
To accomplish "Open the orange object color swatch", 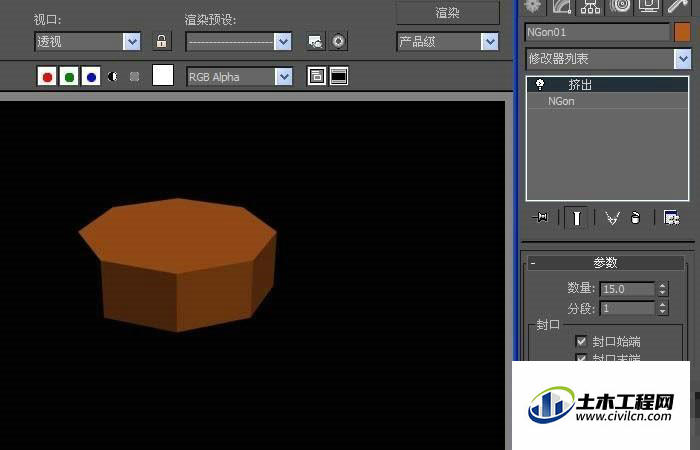I will tap(682, 32).
